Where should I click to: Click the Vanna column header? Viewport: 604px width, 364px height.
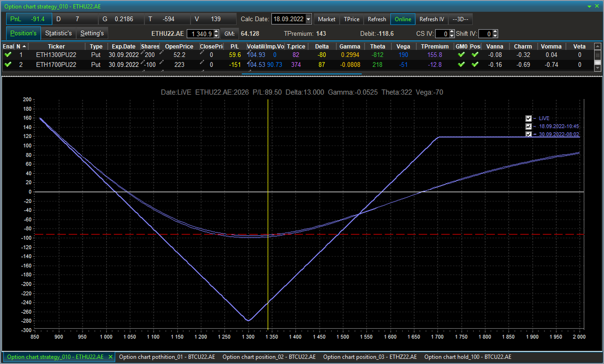click(494, 46)
